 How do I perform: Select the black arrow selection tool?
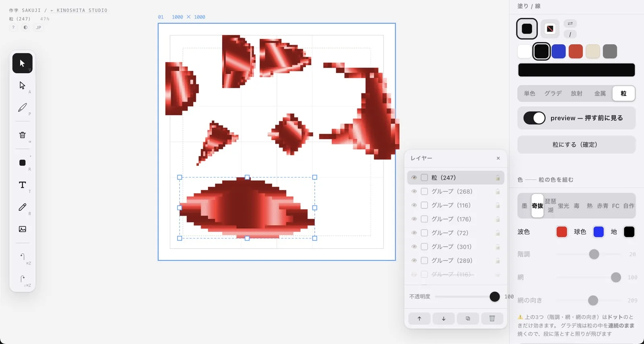22,63
